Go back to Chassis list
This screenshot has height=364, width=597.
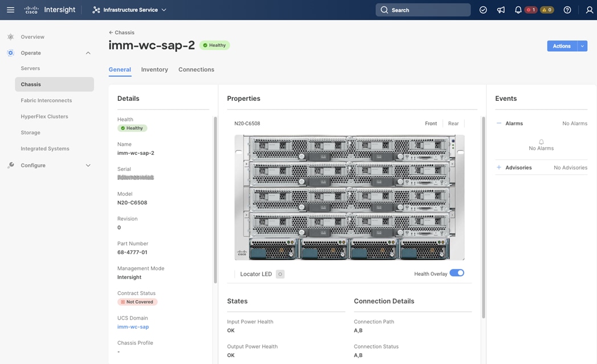(x=121, y=32)
